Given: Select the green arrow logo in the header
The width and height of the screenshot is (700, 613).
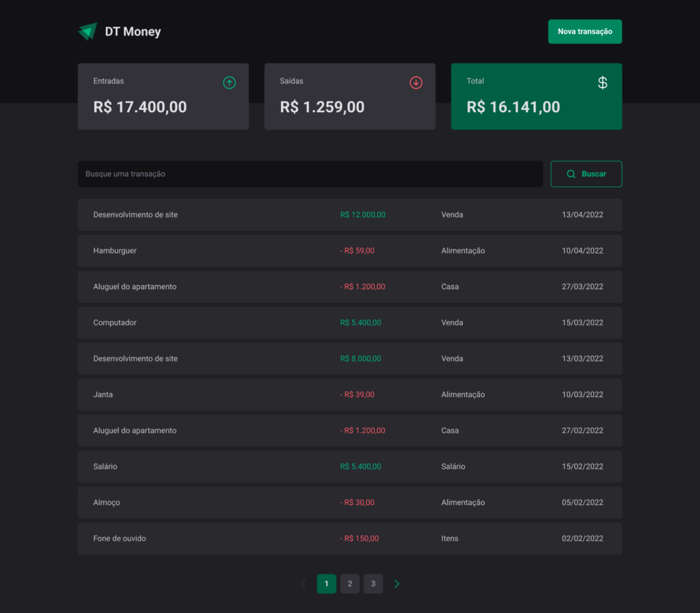Looking at the screenshot, I should point(87,31).
